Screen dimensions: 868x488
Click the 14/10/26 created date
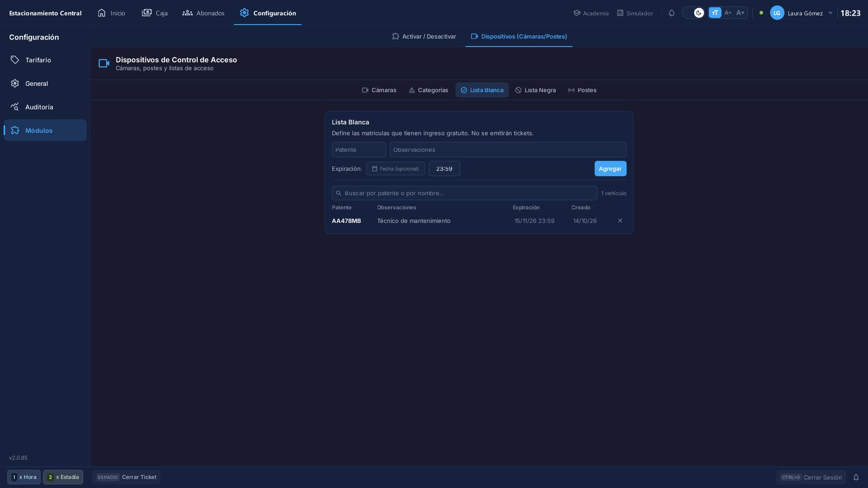pos(585,221)
